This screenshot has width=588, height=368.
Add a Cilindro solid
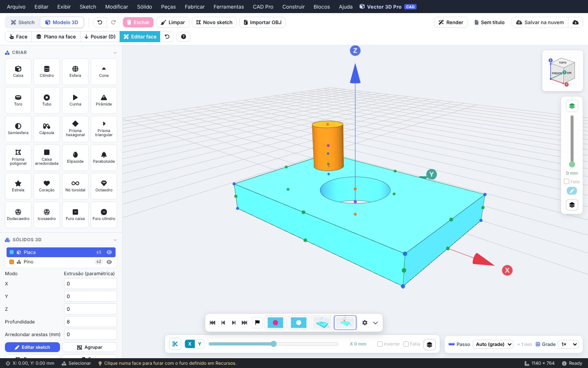coord(47,72)
